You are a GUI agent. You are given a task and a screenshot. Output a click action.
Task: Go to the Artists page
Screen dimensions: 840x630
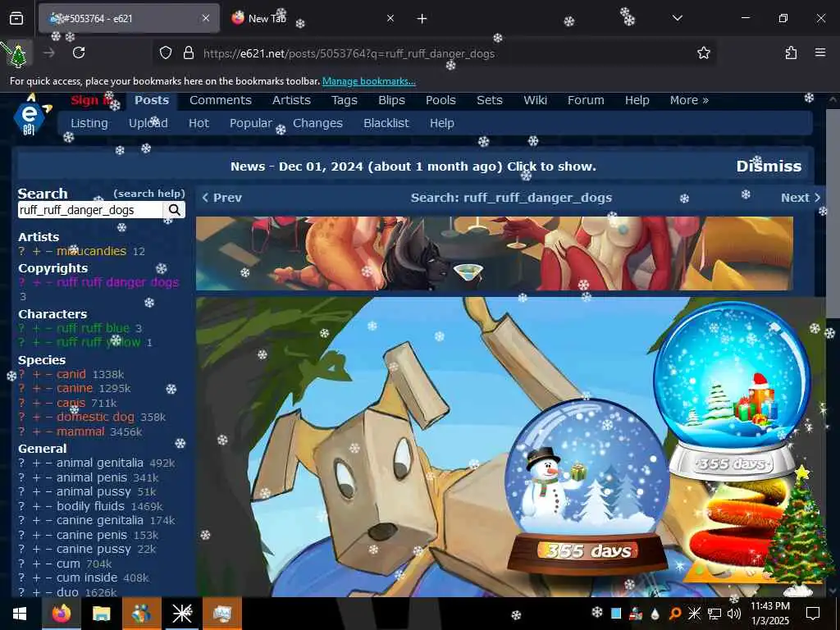coord(291,100)
